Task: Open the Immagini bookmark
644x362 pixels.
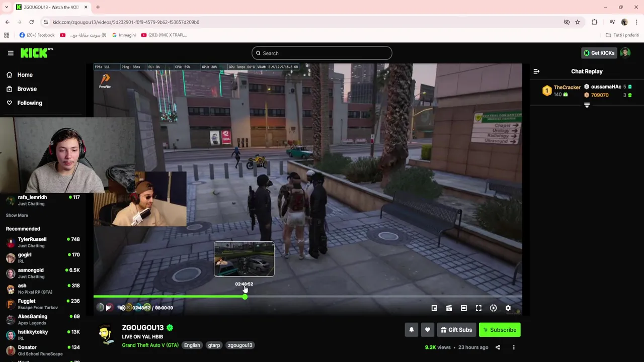Action: pos(124,35)
